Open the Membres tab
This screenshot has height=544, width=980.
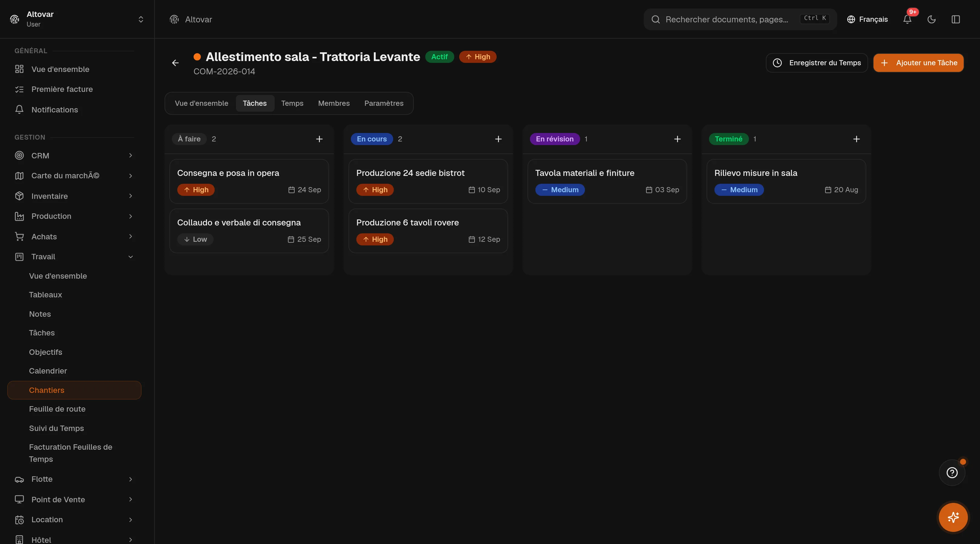(334, 103)
